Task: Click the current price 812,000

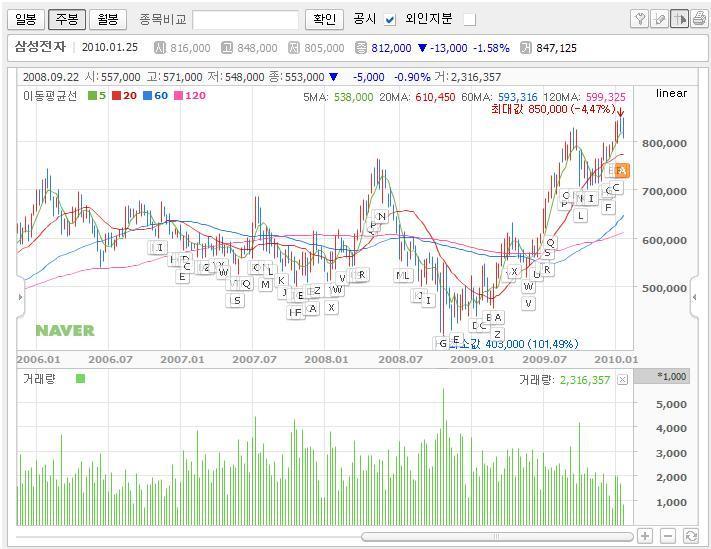Action: point(391,48)
